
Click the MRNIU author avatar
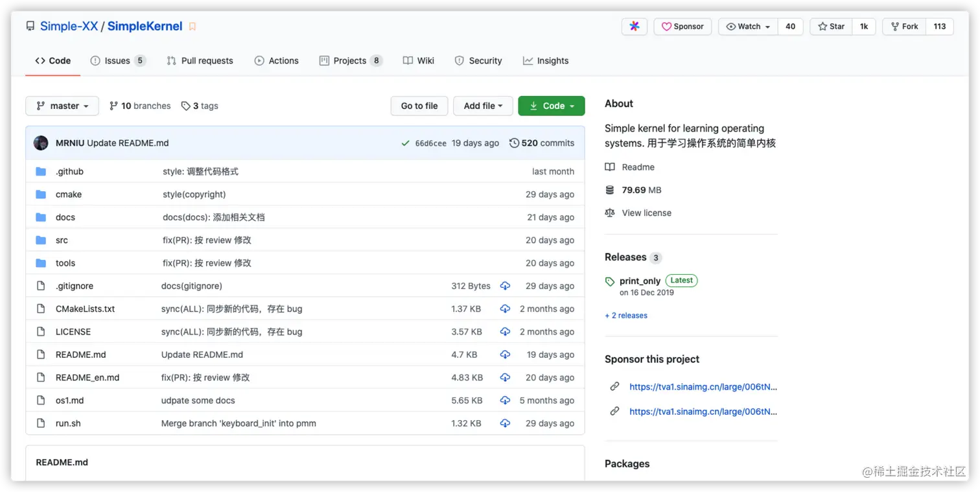click(x=41, y=143)
